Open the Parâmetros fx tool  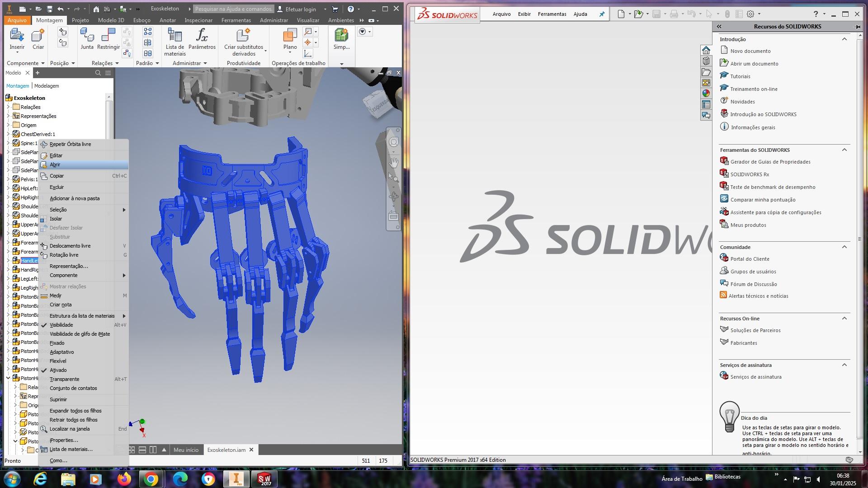click(x=202, y=36)
